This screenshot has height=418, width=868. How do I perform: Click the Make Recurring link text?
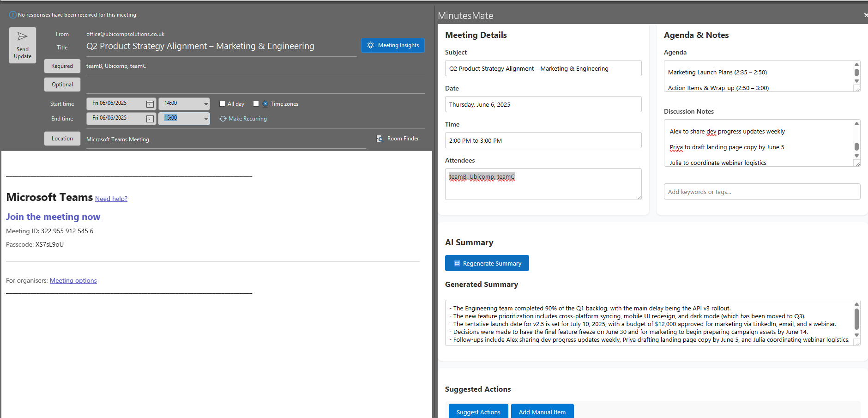coord(247,119)
